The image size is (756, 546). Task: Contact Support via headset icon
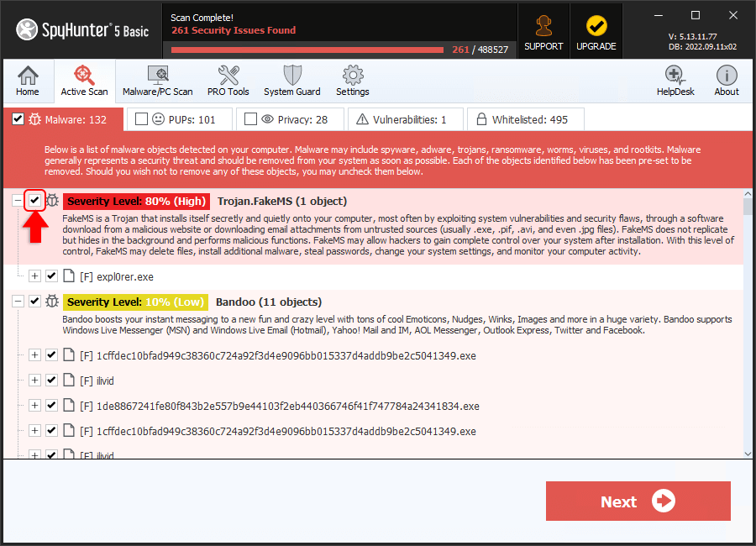click(543, 31)
